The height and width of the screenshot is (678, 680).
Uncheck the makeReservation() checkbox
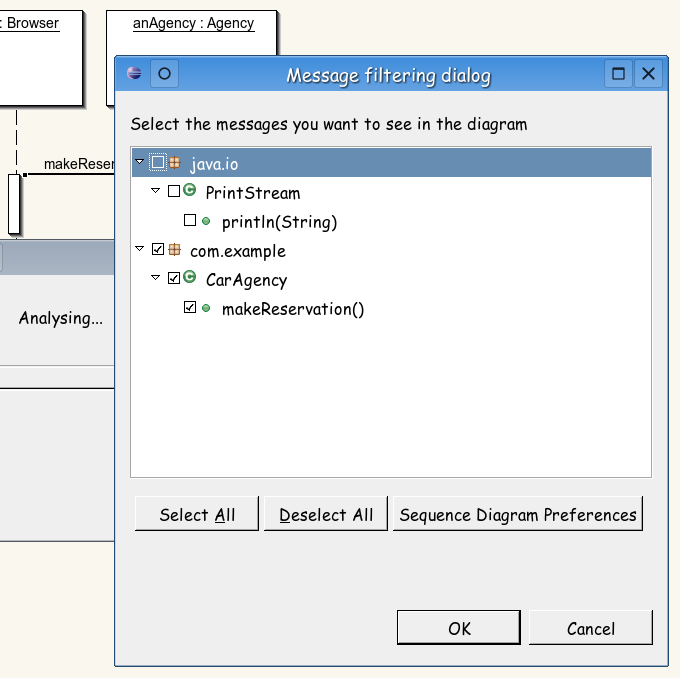[x=190, y=307]
